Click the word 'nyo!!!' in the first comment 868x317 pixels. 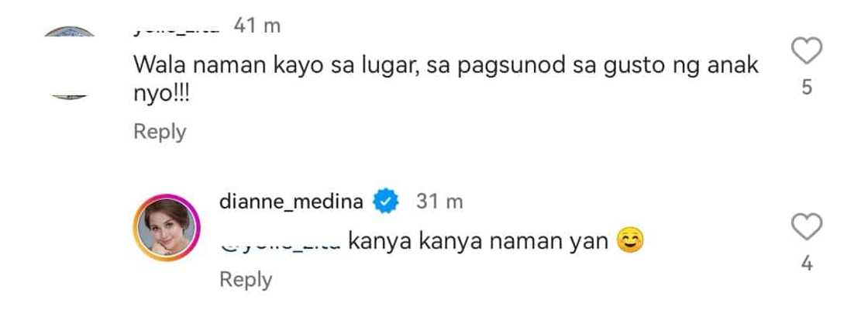[x=162, y=93]
